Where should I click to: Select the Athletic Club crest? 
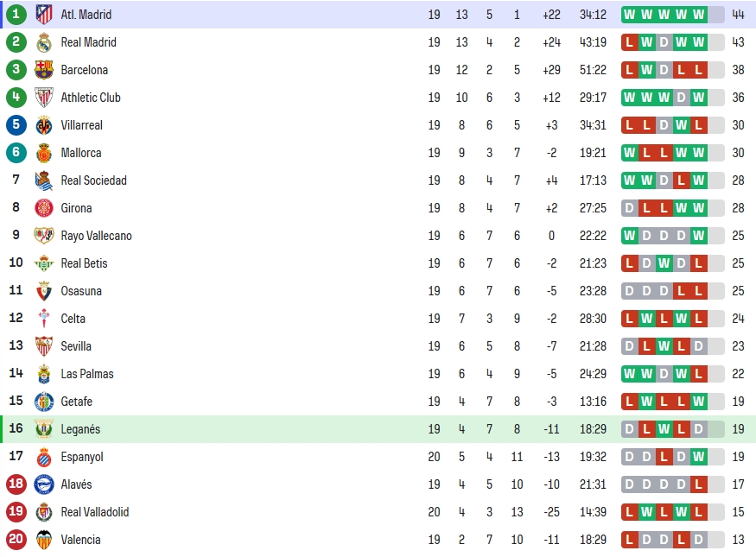tap(44, 98)
